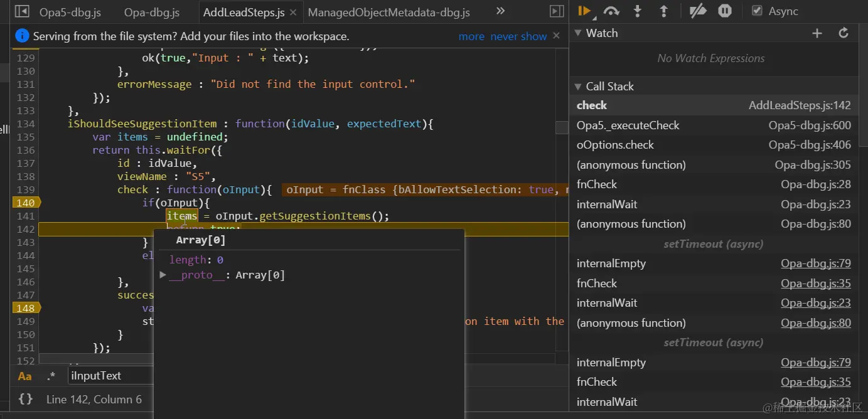The width and height of the screenshot is (868, 419).
Task: Expand __proto__ in the Array tooltip
Action: pyautogui.click(x=163, y=275)
